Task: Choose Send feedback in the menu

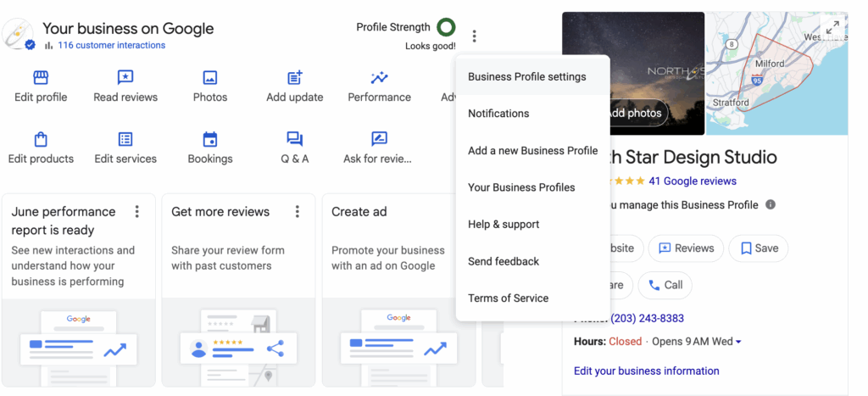Action: (532, 261)
